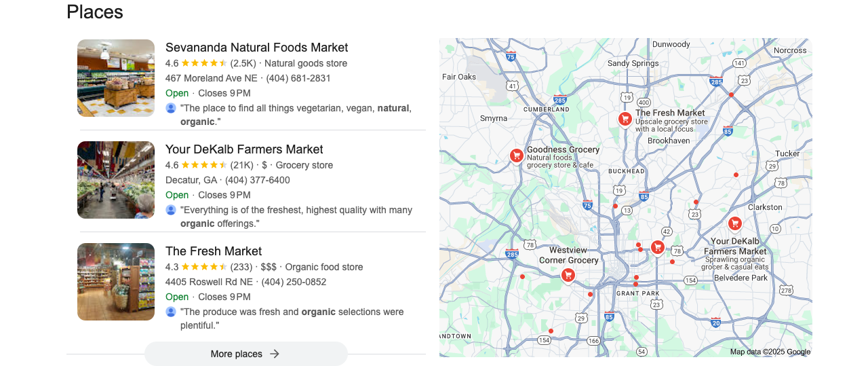
Task: Click the (2.5K) reviews count
Action: point(243,63)
